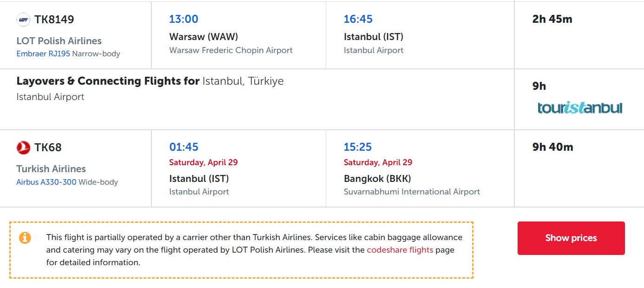Click the Layovers & Connecting Flights heading
Screen dimensions: 644x288
[x=108, y=81]
